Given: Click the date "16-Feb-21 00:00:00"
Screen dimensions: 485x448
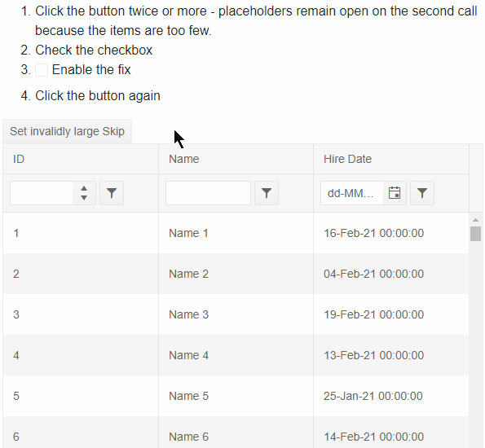Looking at the screenshot, I should [373, 233].
